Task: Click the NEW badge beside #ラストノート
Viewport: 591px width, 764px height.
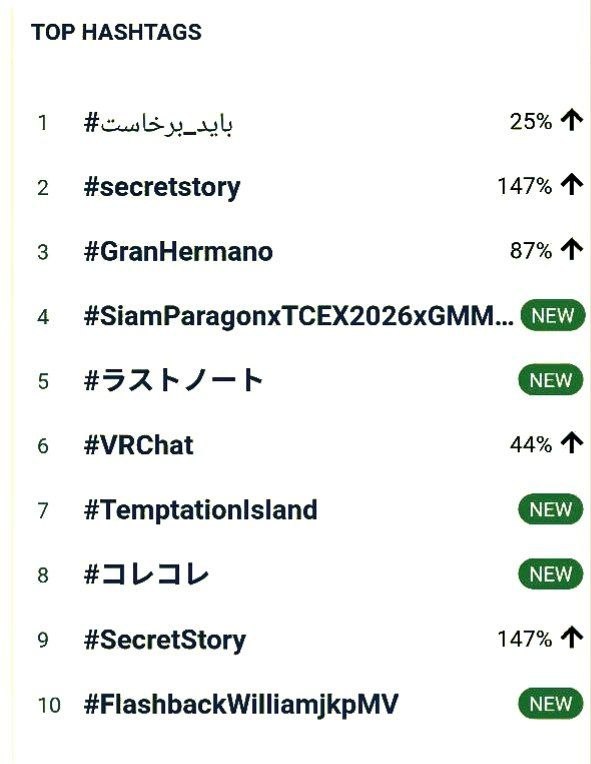Action: (x=551, y=380)
